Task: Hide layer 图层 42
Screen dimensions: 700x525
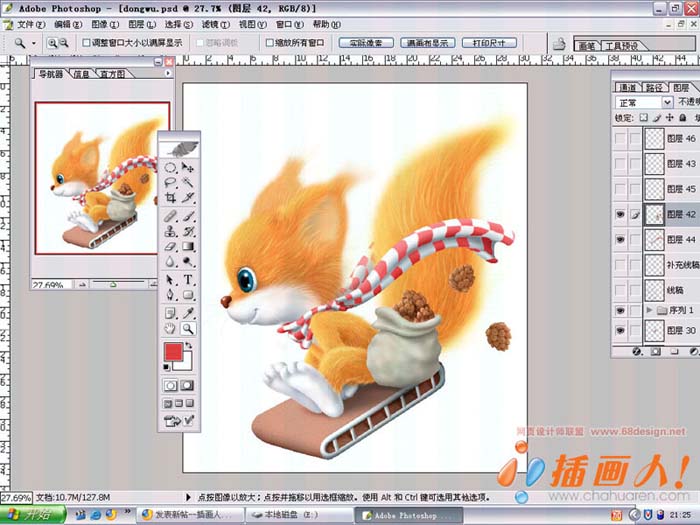Action: [x=620, y=214]
